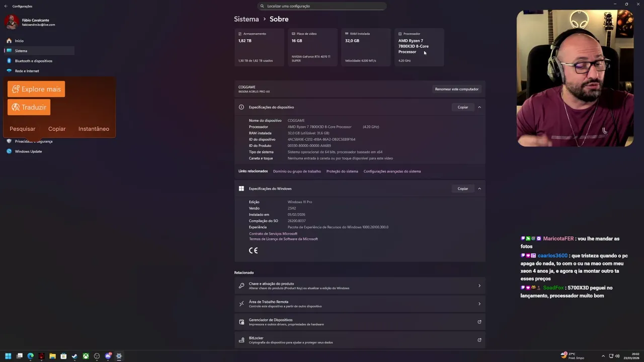Open Task View from taskbar
This screenshot has height=362, width=644.
tap(19, 356)
